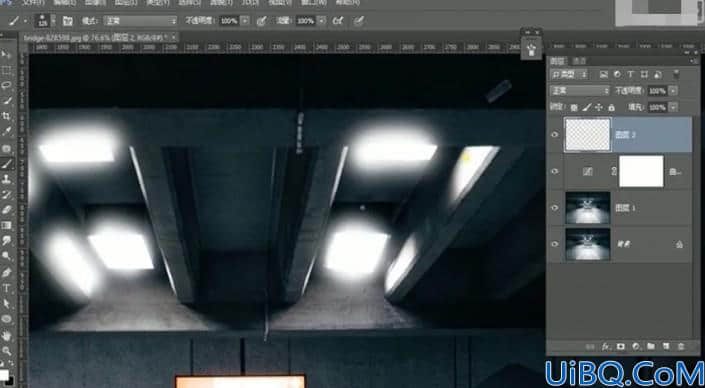This screenshot has width=705, height=388.
Task: Click the layer styles fx icon
Action: (606, 346)
